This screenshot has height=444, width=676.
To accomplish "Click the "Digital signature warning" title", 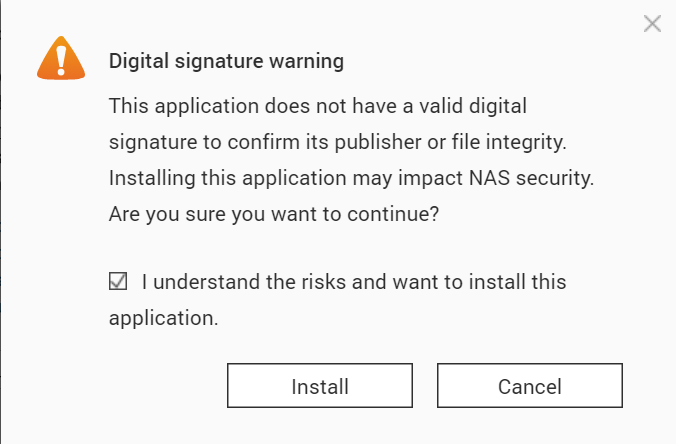I will click(x=226, y=62).
